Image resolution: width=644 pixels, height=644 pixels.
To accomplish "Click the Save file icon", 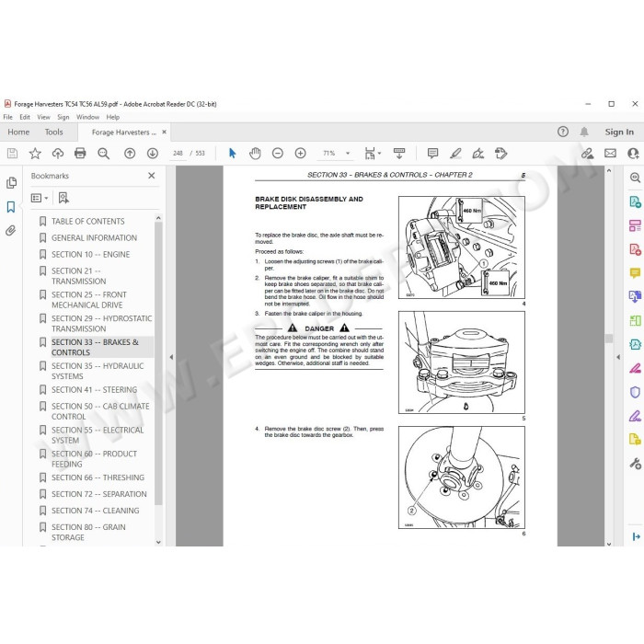I will pyautogui.click(x=12, y=154).
